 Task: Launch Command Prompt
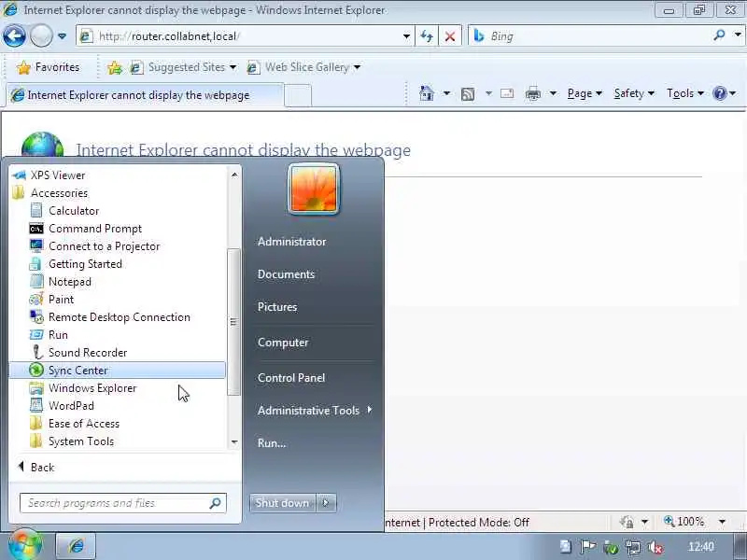[x=118, y=229]
